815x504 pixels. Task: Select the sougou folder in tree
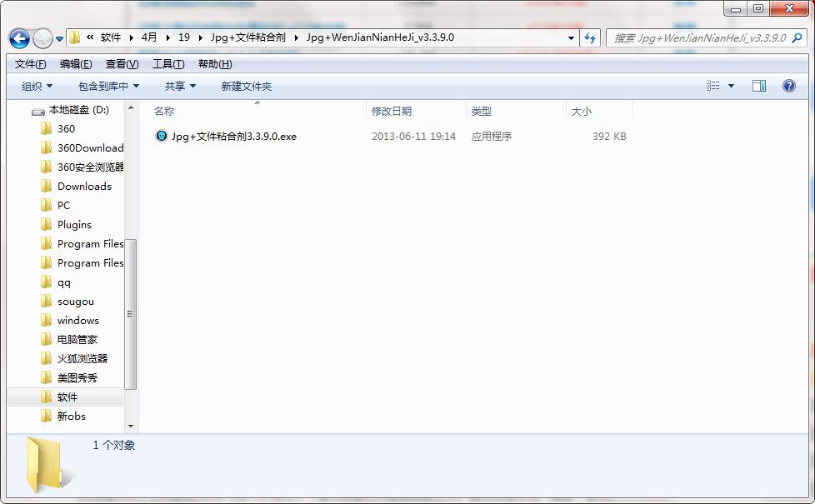pos(75,302)
